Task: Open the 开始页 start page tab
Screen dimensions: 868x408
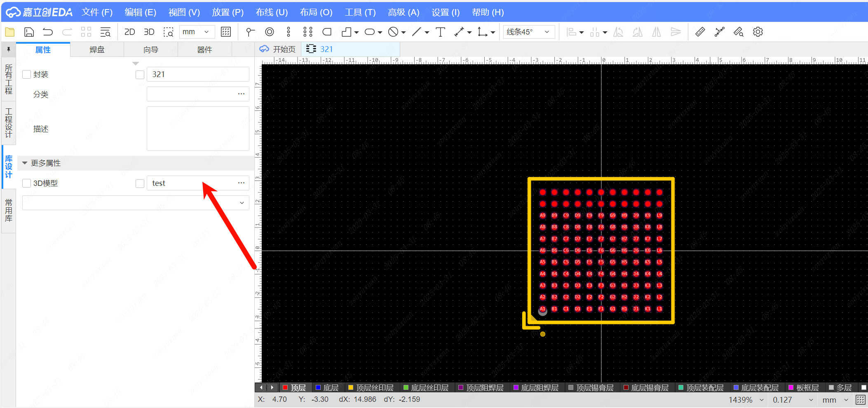Action: [278, 49]
